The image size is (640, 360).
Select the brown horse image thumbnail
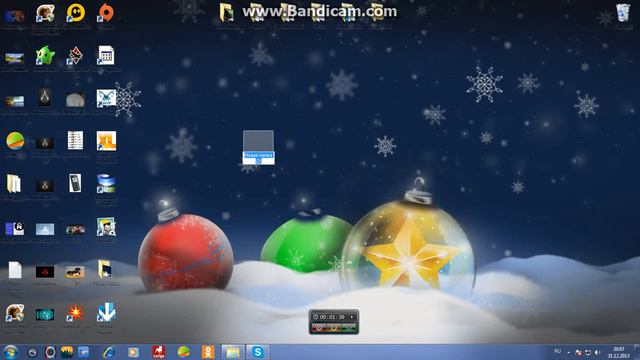76,272
